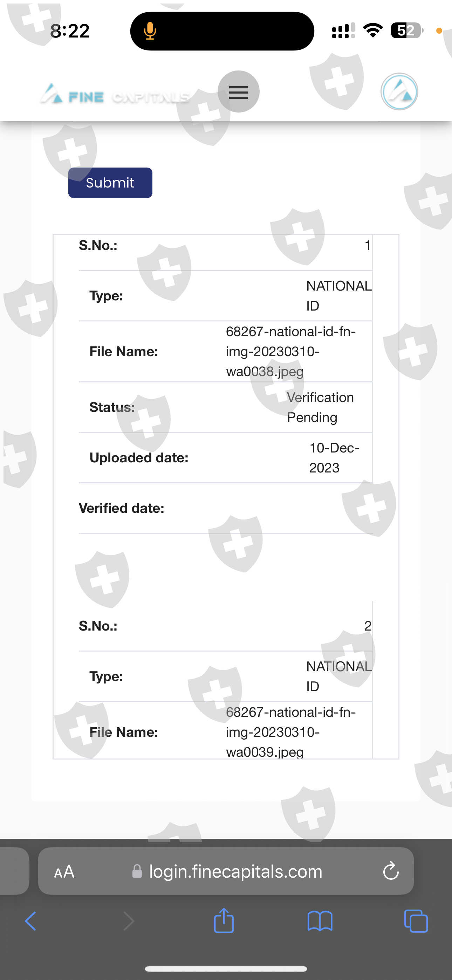Tap the clock showing 8:22
452x980 pixels.
point(70,31)
